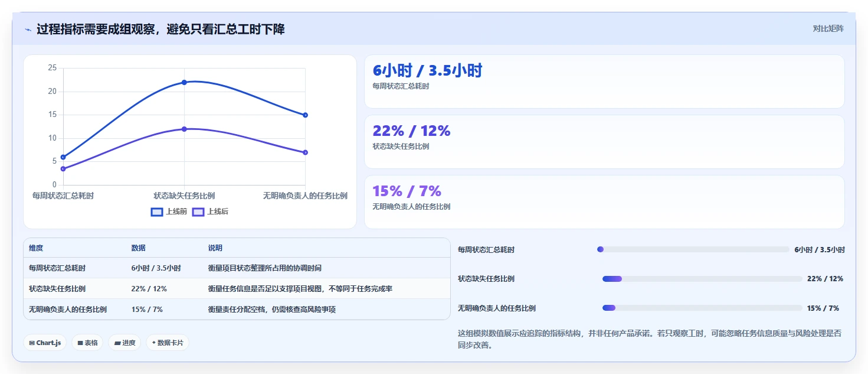868x374 pixels.
Task: Click table cell 6小时 / 3.5小时
Action: 156,268
